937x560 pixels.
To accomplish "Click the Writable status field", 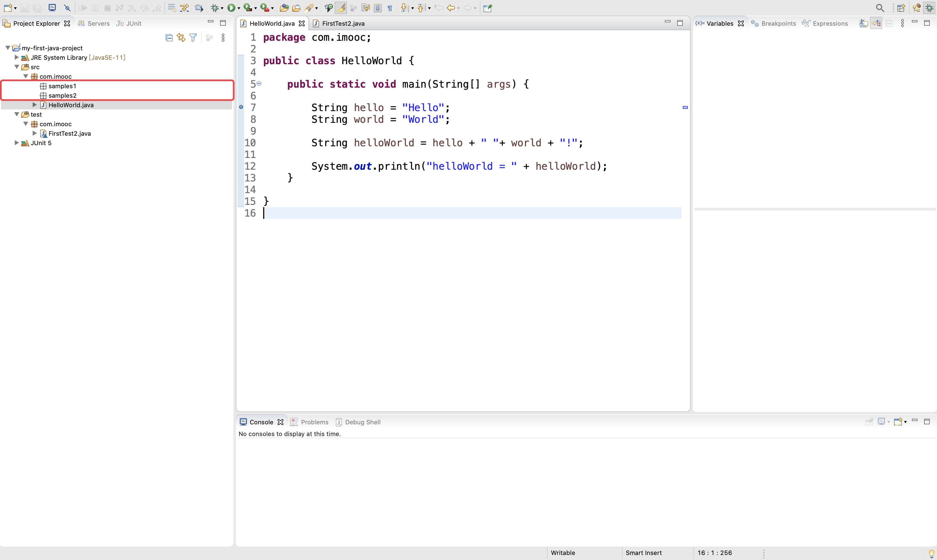I will (563, 553).
